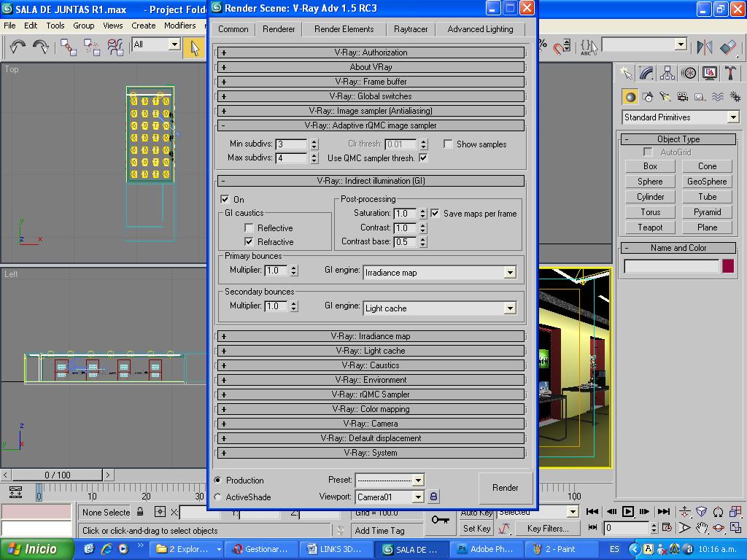Open the Create panel tab icon
747x560 pixels.
tap(625, 73)
